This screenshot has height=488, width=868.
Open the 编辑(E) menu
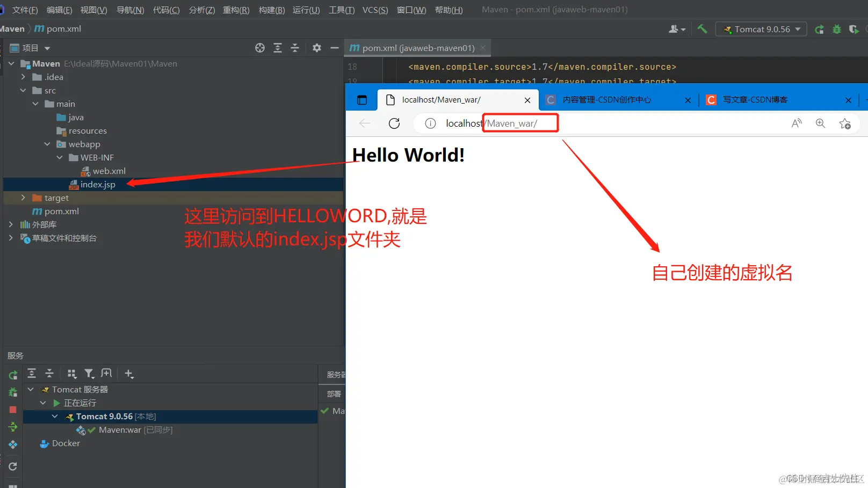coord(59,10)
